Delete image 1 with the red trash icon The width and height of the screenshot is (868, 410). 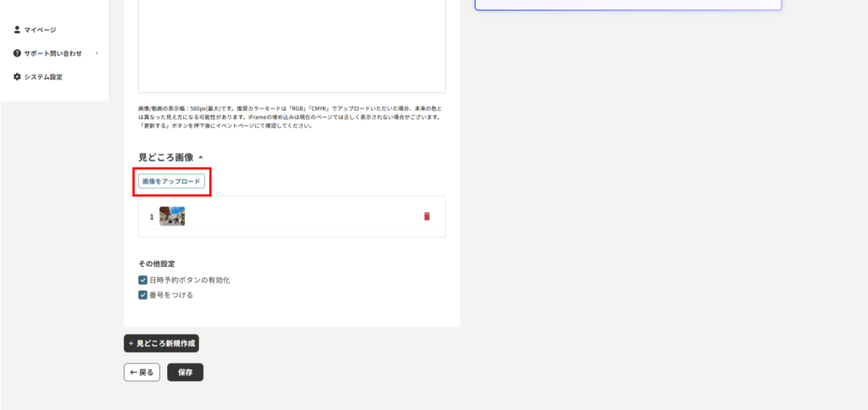click(x=426, y=216)
